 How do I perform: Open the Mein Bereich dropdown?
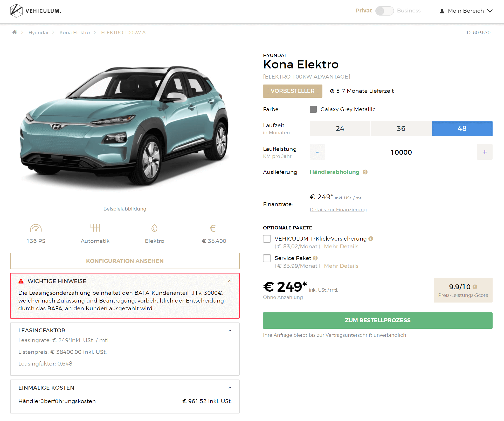466,11
